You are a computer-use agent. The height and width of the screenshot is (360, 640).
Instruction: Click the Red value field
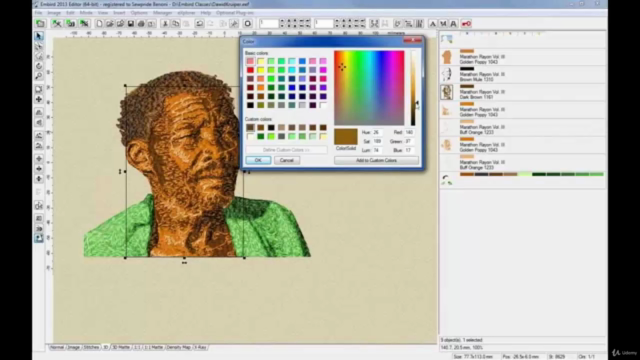click(x=409, y=132)
